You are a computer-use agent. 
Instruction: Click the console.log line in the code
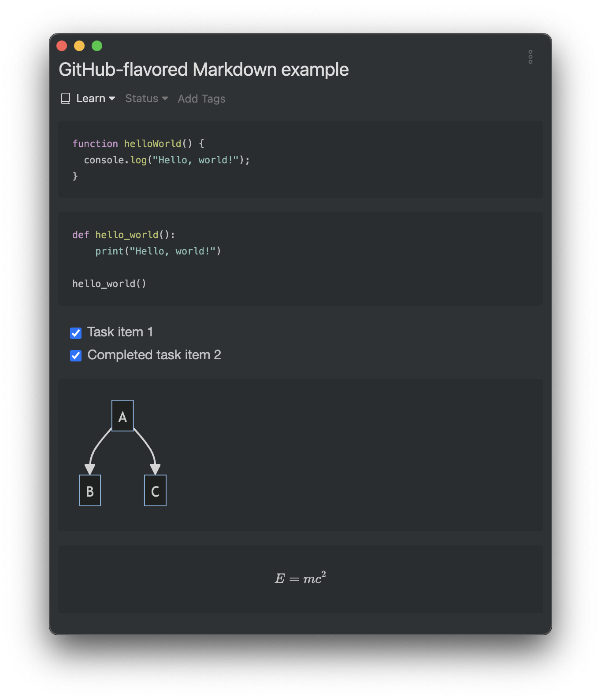pos(167,160)
